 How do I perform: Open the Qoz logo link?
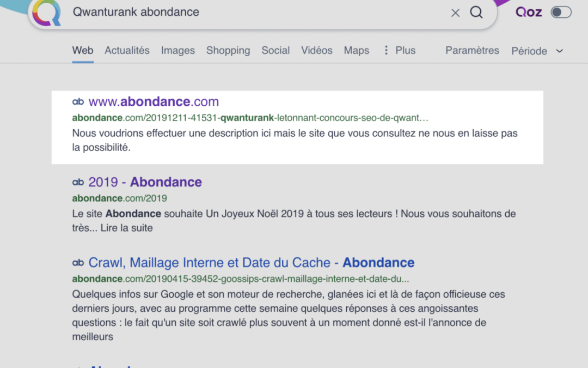pos(528,13)
